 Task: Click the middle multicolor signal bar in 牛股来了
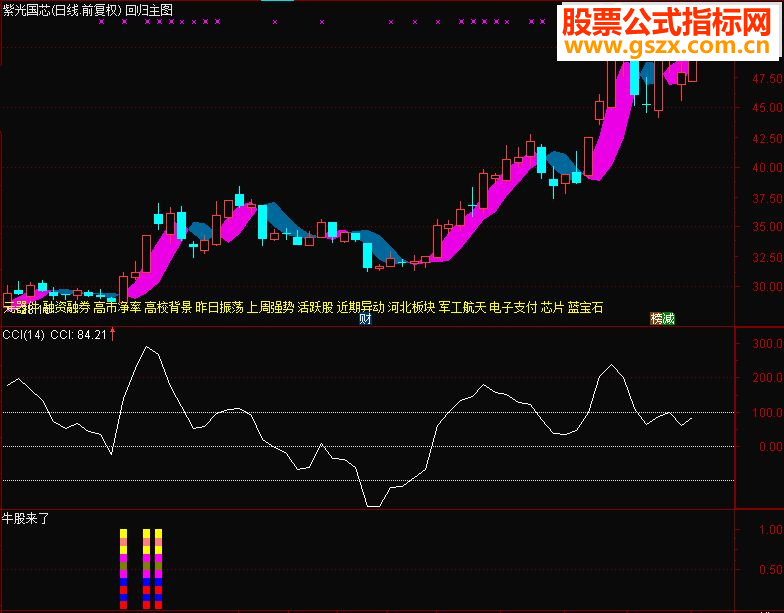tap(146, 569)
